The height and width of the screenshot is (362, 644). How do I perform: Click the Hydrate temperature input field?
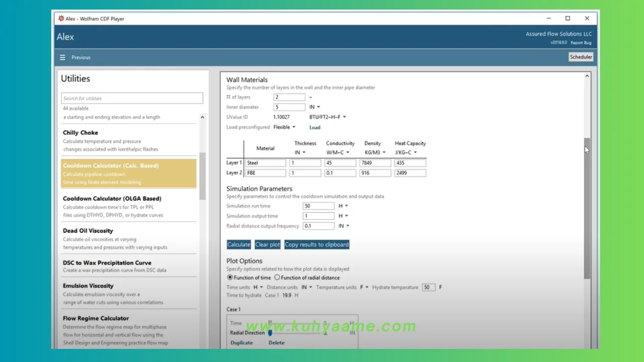429,288
